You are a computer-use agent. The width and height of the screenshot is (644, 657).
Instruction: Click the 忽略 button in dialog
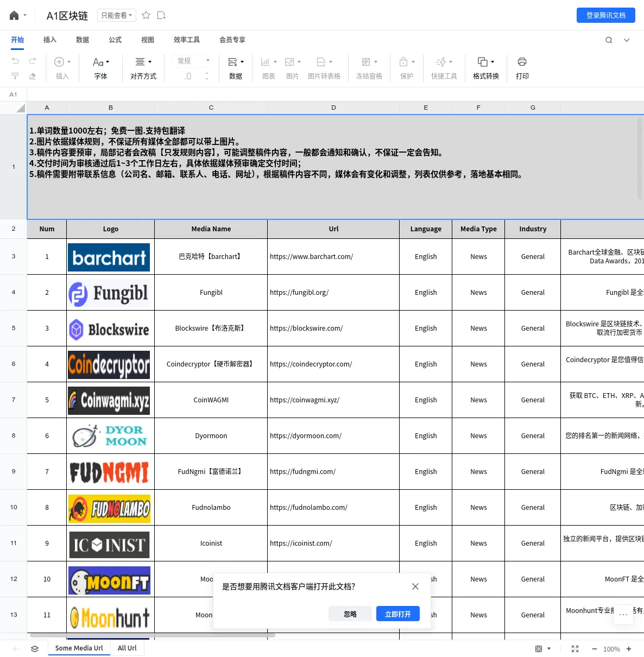tap(350, 614)
